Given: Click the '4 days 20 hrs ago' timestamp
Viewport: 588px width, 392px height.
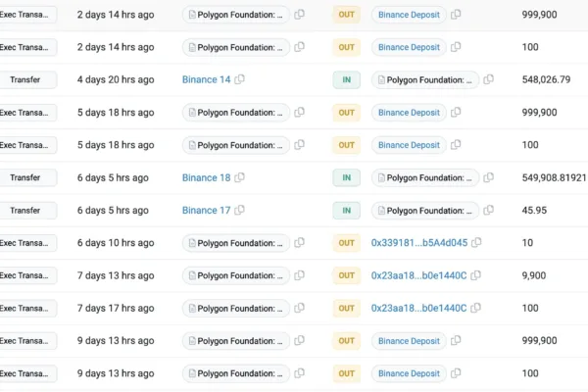Looking at the screenshot, I should (x=116, y=79).
